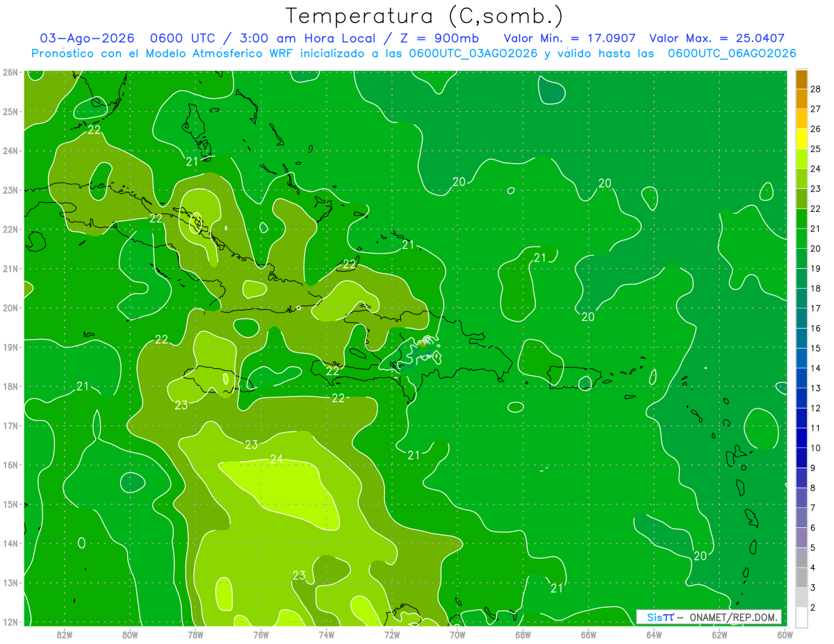Click the 66W longitude axis label
This screenshot has width=834, height=644.
coord(588,635)
